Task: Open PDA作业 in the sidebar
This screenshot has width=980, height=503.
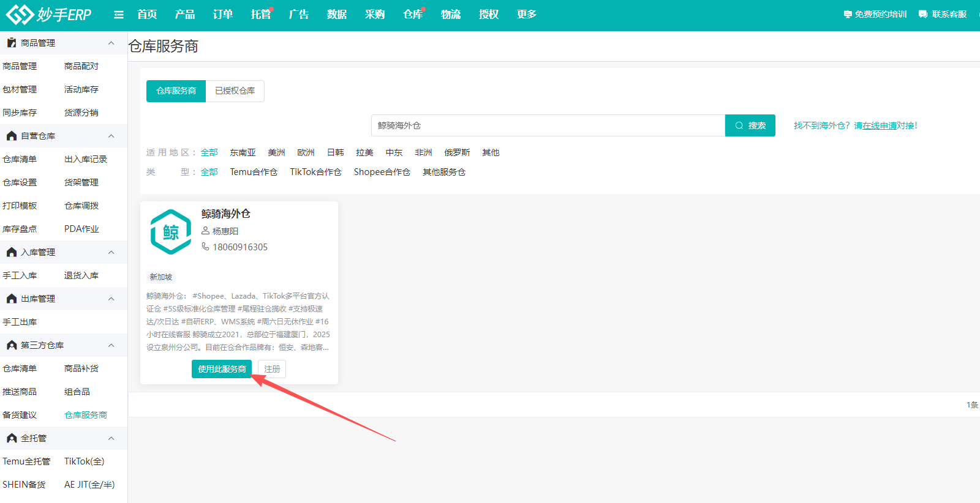Action: pyautogui.click(x=81, y=229)
